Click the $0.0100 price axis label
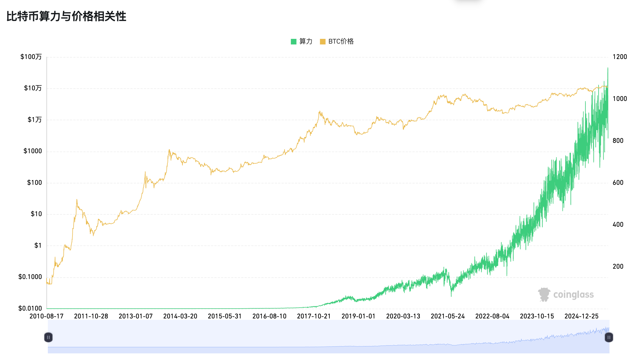The image size is (638, 364). [x=30, y=308]
